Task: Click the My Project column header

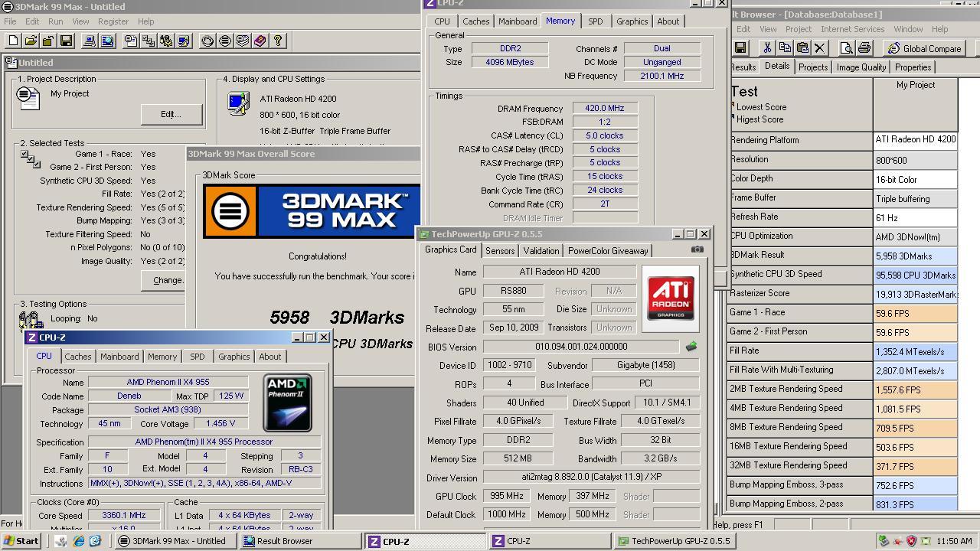Action: pos(915,85)
